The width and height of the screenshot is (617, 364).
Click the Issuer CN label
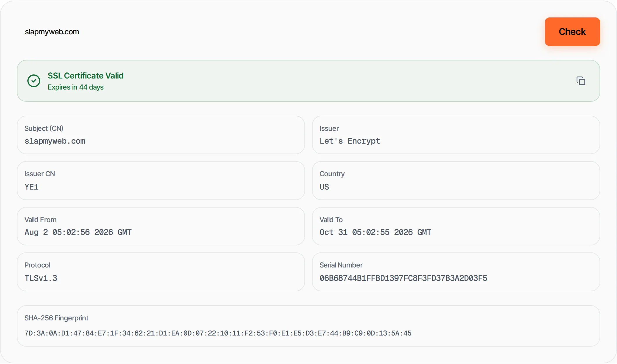click(x=40, y=174)
